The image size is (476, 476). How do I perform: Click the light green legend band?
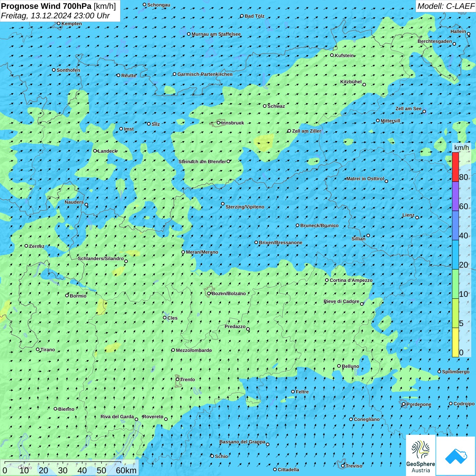[x=455, y=284]
